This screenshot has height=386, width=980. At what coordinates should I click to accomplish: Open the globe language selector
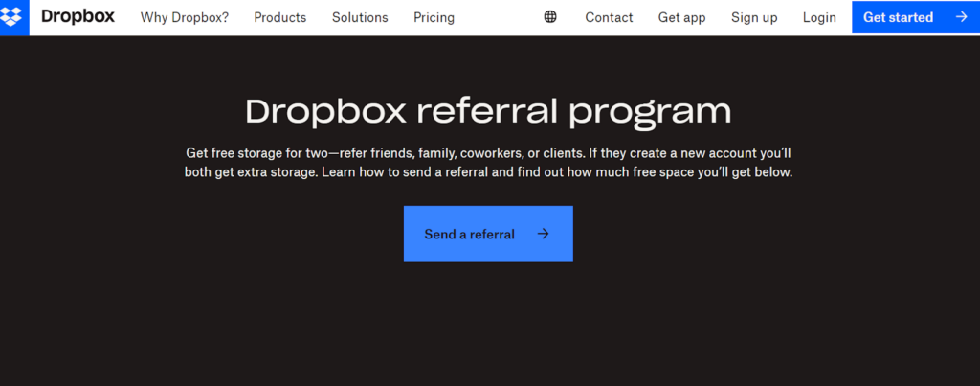click(x=550, y=17)
